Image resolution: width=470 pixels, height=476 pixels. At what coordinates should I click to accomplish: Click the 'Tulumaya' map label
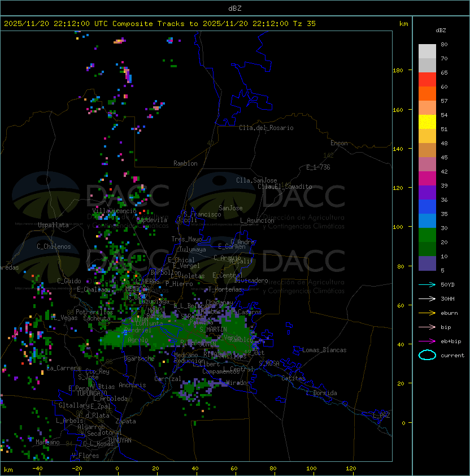point(193,249)
